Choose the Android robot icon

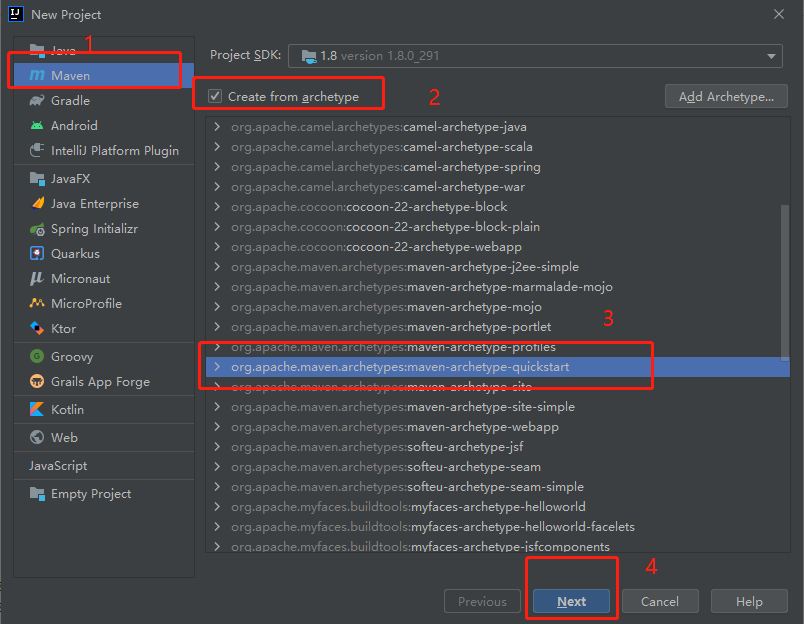coord(37,125)
